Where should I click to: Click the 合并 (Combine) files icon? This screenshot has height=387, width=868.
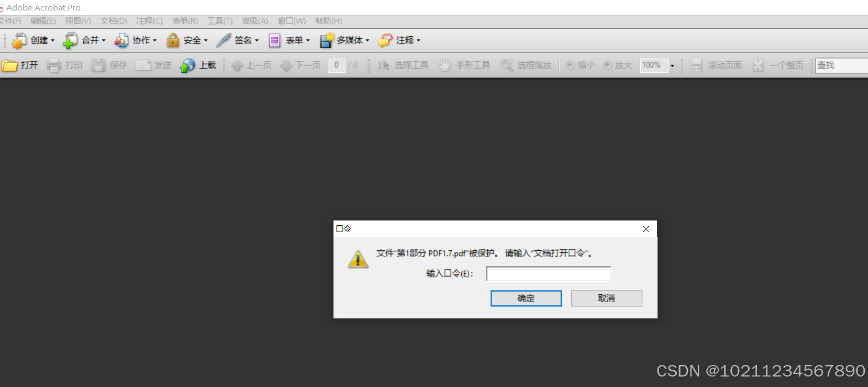pyautogui.click(x=70, y=40)
